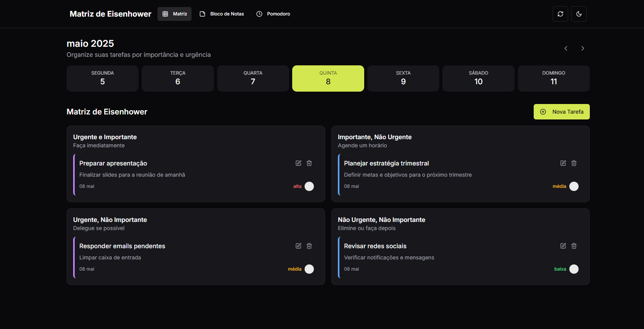
Task: Mark Preparar apresentação as complete
Action: 309,186
